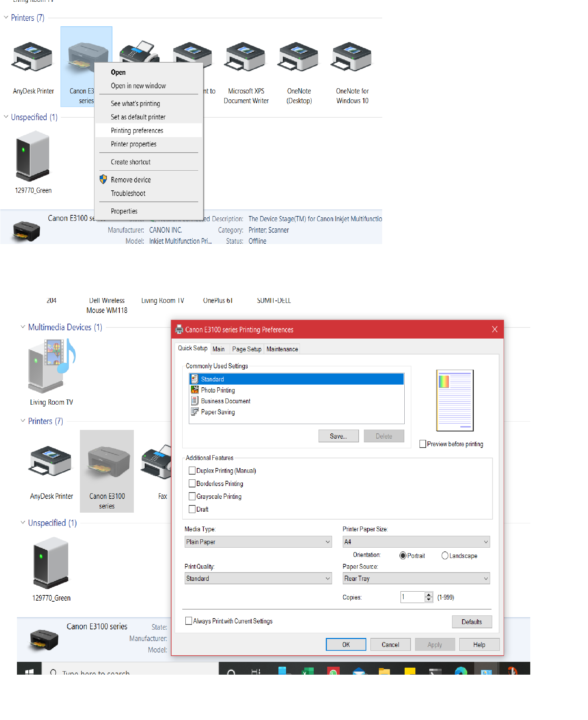Image resolution: width=588 pixels, height=720 pixels.
Task: Select the OneNote (Desktop) printer icon
Action: [x=298, y=57]
